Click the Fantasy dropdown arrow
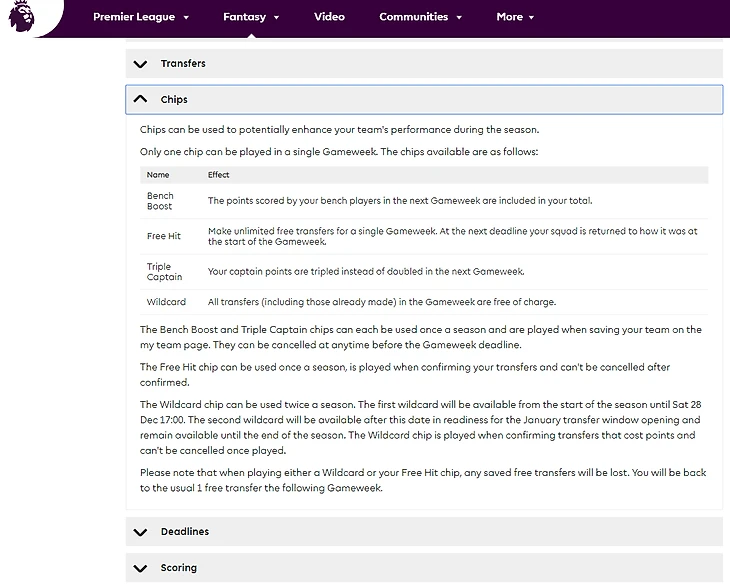 coord(276,18)
